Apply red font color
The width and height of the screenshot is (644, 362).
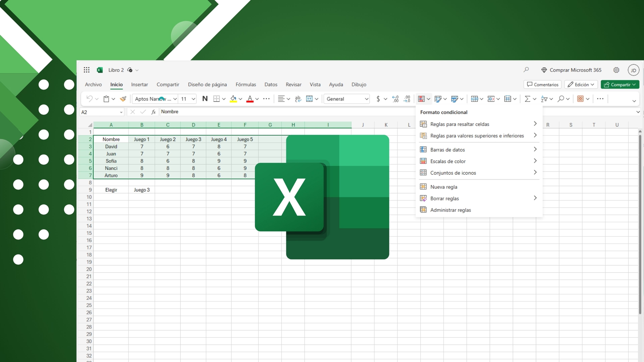(x=250, y=99)
